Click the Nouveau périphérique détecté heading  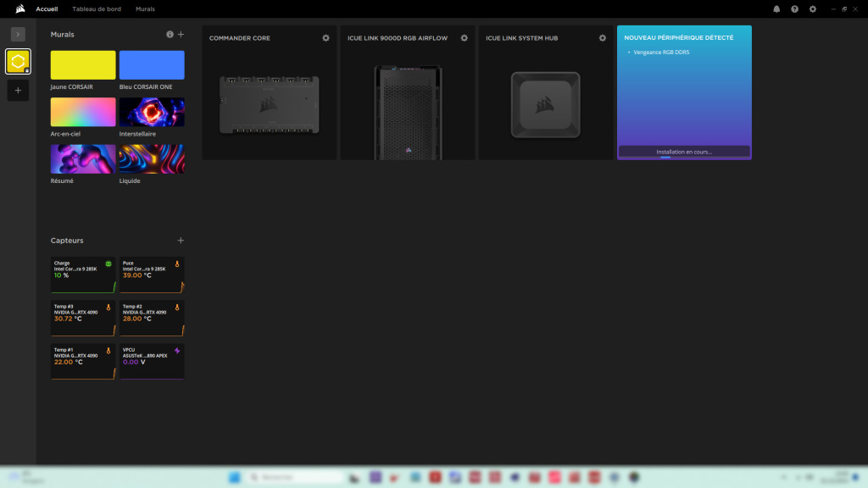click(679, 37)
